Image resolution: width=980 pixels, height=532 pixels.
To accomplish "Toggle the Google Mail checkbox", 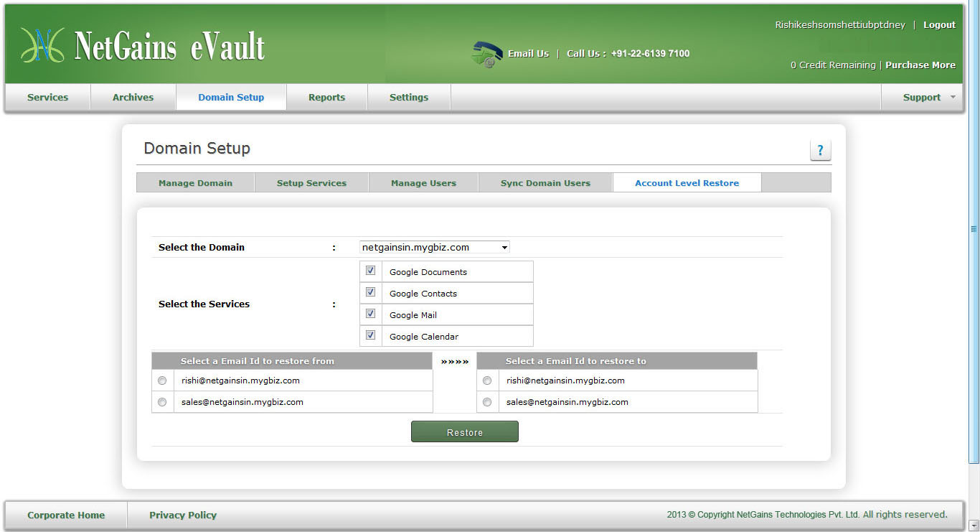I will 371,314.
